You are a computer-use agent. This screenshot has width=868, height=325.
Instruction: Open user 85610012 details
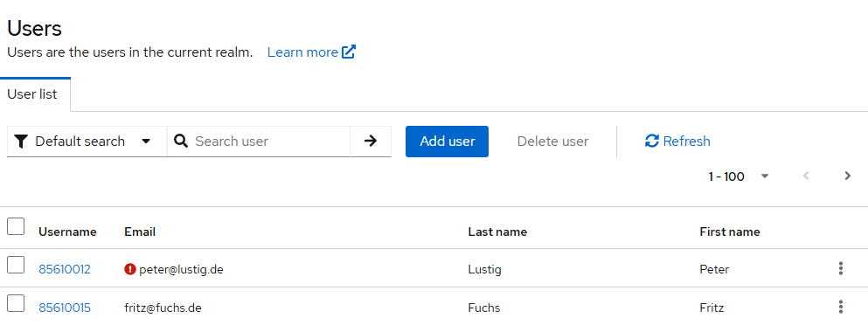point(64,270)
